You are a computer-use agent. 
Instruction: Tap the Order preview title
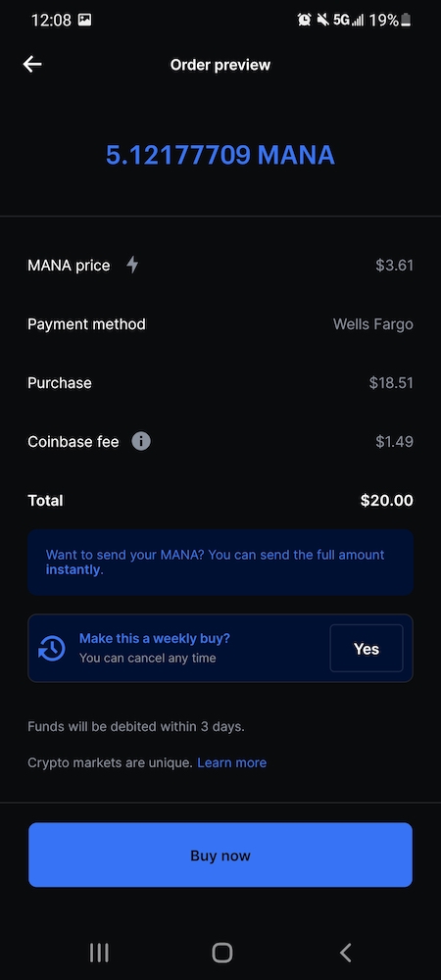[220, 65]
